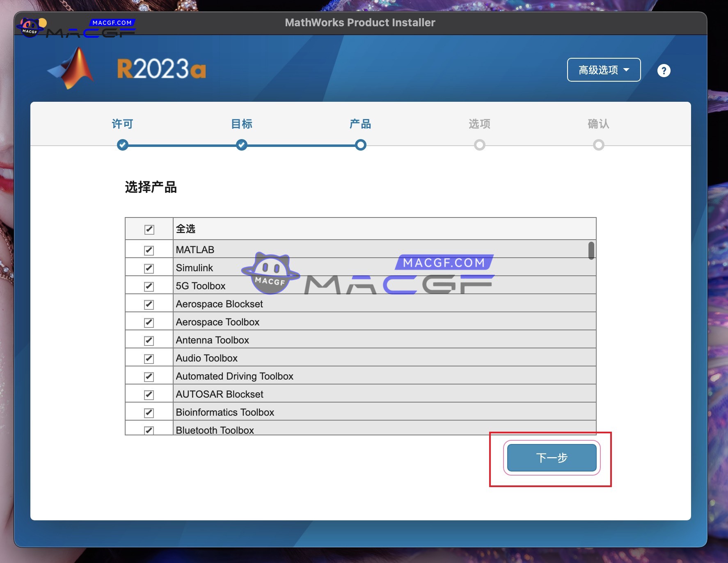This screenshot has width=728, height=563.
Task: Open the help question mark icon
Action: (x=664, y=71)
